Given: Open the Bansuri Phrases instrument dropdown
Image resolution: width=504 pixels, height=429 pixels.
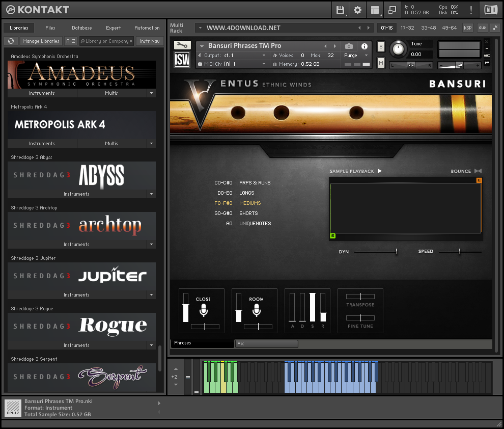Looking at the screenshot, I should point(202,46).
